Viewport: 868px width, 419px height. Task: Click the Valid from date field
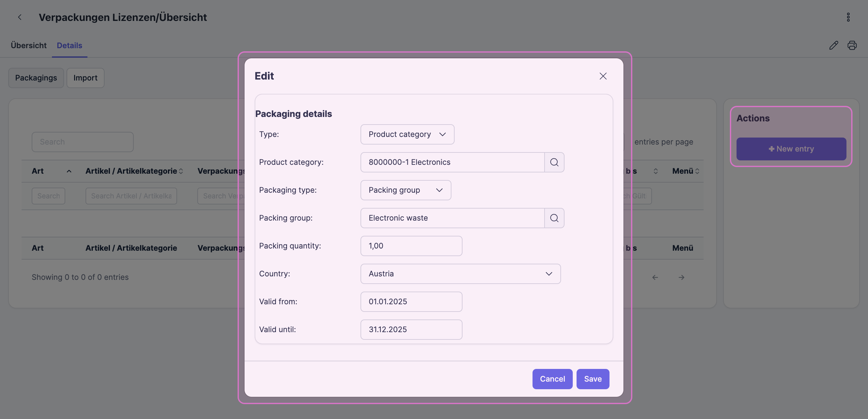point(411,302)
